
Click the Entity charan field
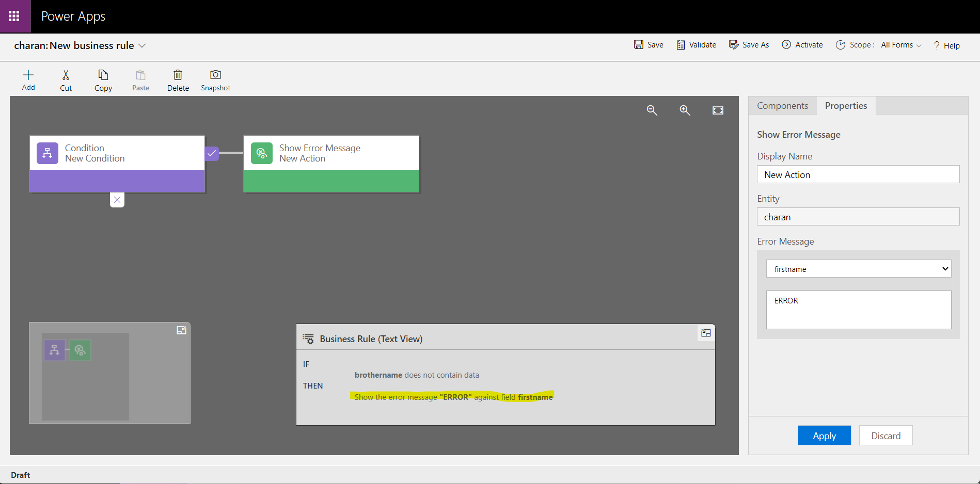tap(858, 217)
